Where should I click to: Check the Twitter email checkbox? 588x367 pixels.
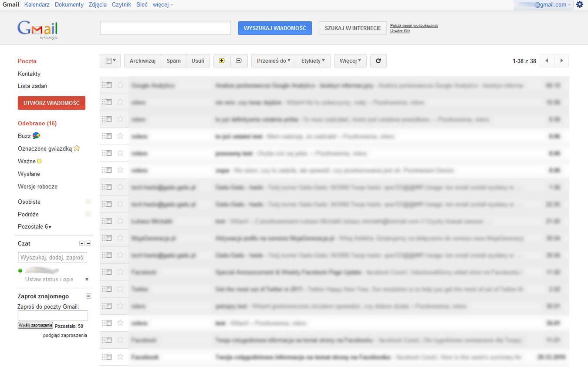click(108, 289)
